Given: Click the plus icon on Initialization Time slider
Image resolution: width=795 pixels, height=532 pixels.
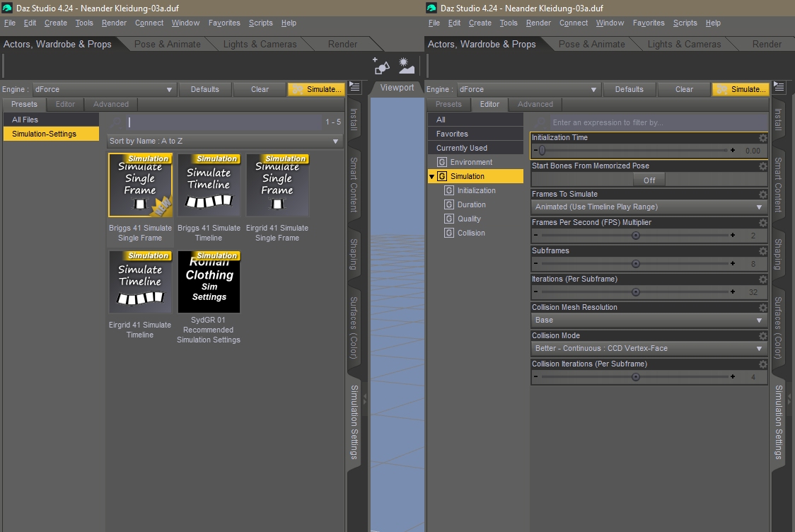Looking at the screenshot, I should [733, 150].
